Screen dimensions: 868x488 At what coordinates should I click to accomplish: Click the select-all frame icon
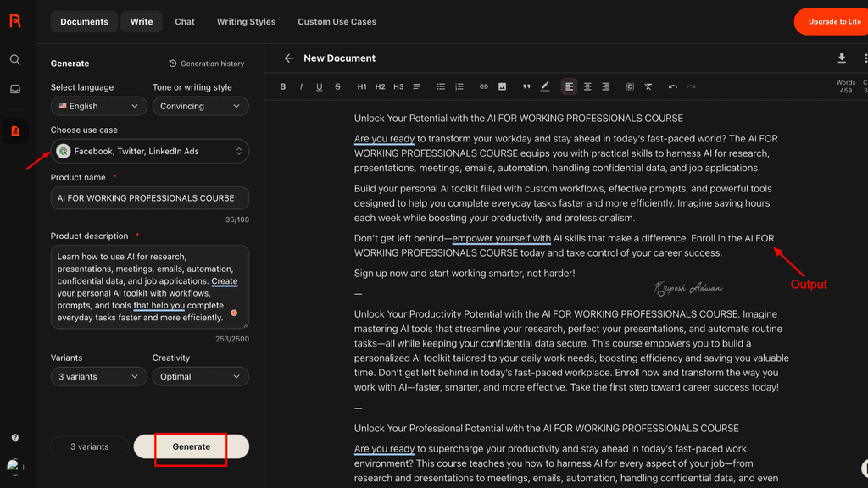(x=630, y=87)
